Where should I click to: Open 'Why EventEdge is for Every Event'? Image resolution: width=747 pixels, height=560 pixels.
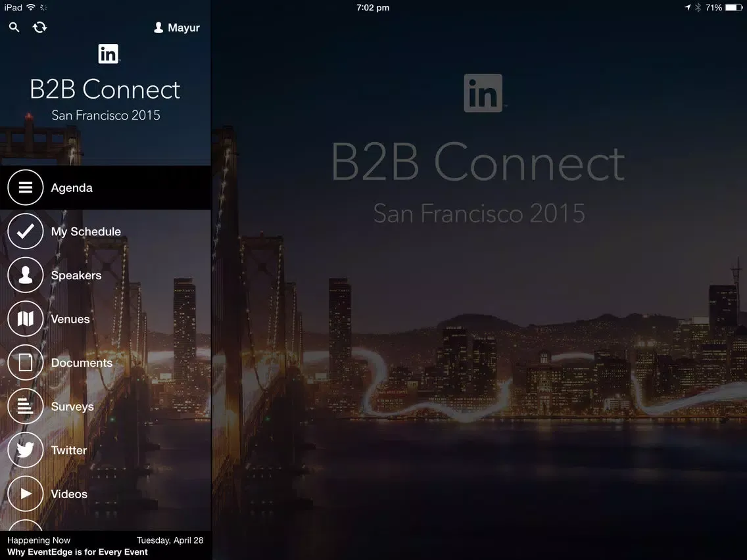coord(78,552)
